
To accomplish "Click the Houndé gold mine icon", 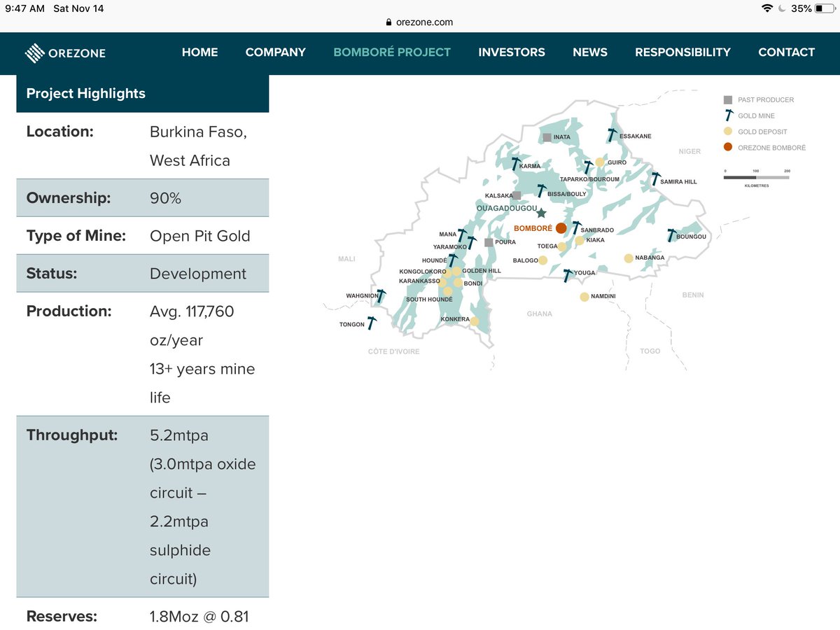I will [453, 260].
